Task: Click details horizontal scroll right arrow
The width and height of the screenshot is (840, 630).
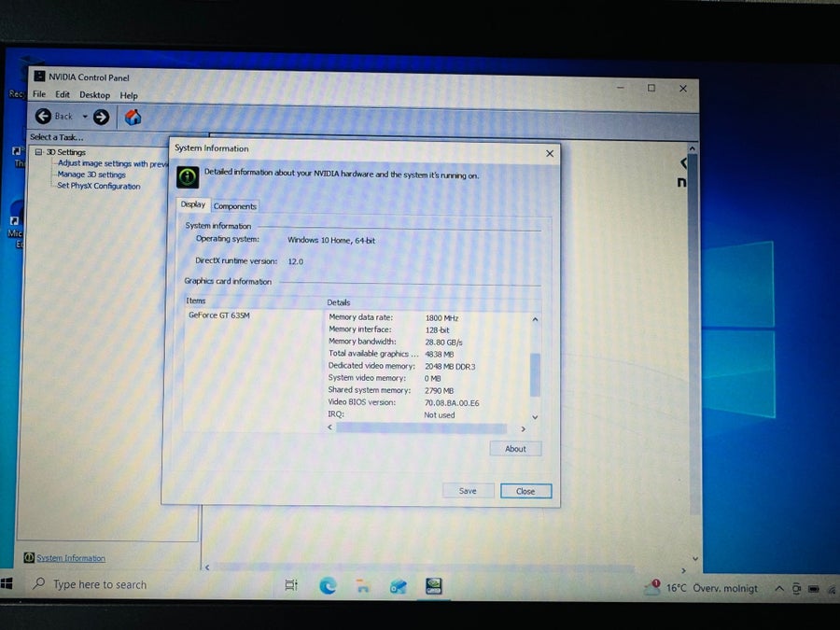Action: click(524, 428)
